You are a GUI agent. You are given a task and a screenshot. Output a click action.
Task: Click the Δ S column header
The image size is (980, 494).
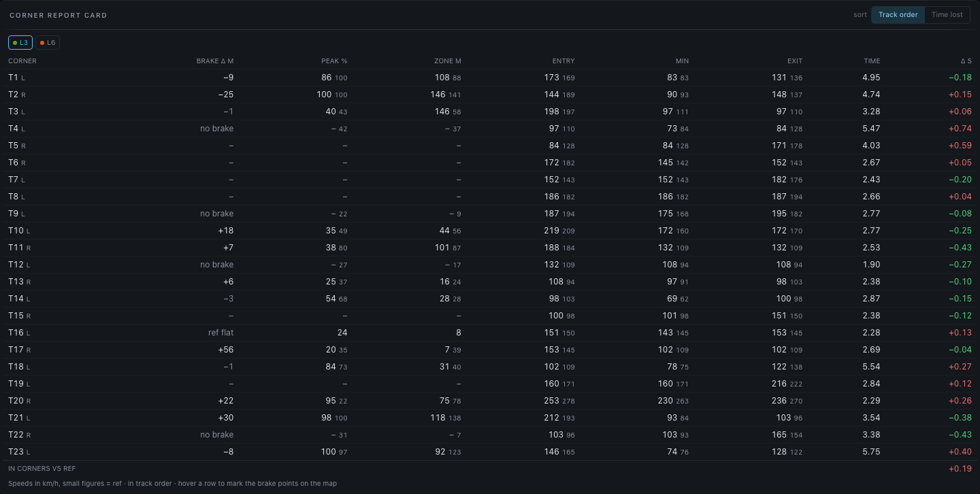[966, 61]
